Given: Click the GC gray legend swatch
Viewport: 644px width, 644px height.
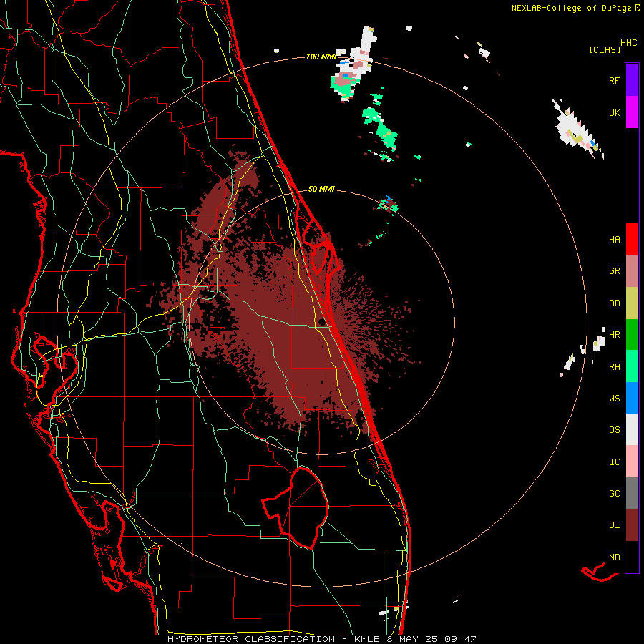Looking at the screenshot, I should [632, 493].
